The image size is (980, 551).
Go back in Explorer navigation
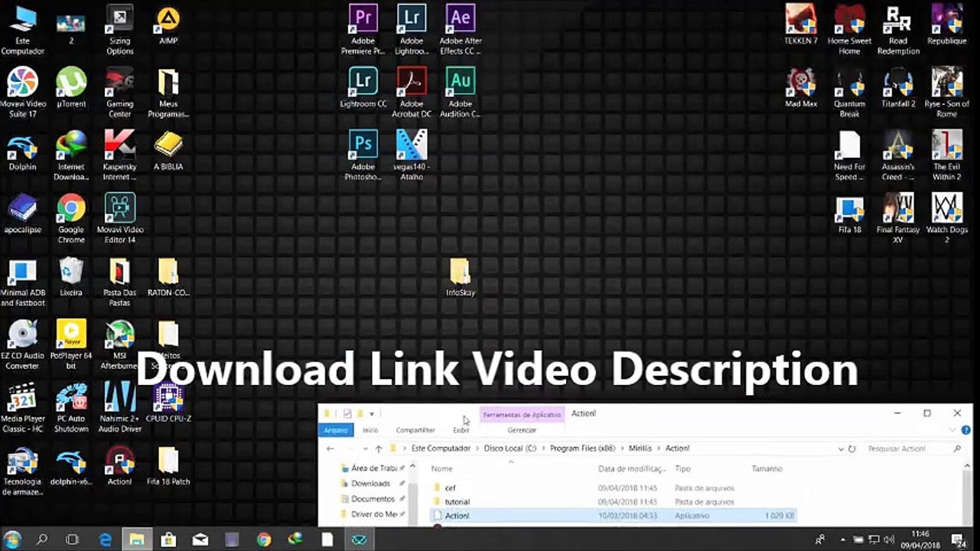(x=330, y=449)
